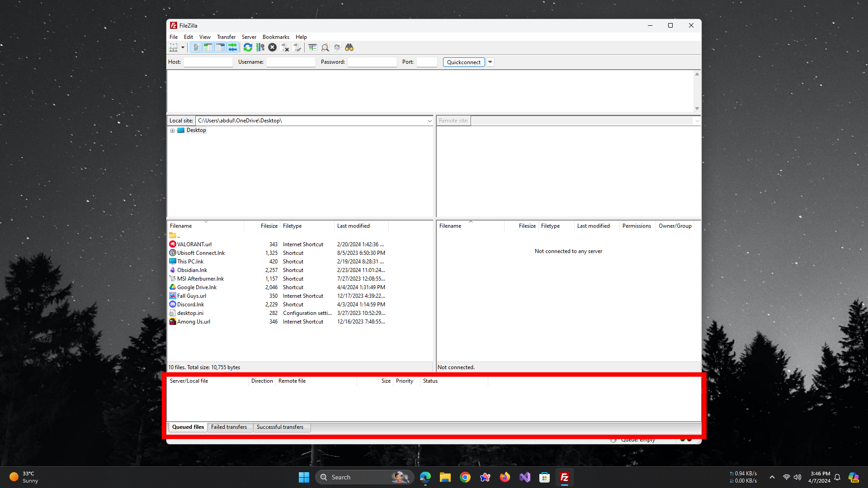
Task: Open the Bookmarks menu
Action: pyautogui.click(x=275, y=37)
